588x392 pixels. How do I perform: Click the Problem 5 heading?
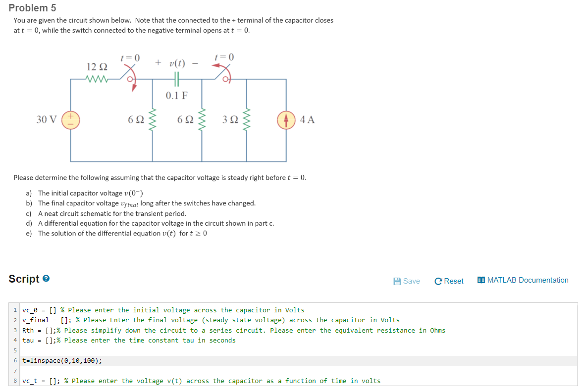pos(32,8)
